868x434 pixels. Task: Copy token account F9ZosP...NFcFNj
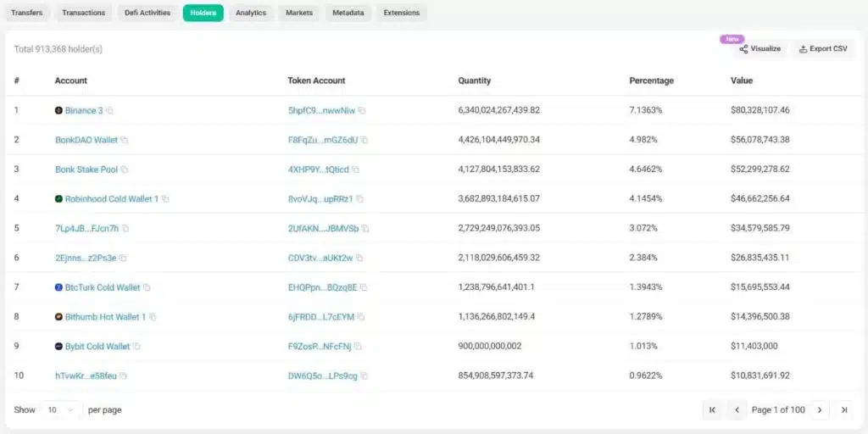tap(359, 347)
